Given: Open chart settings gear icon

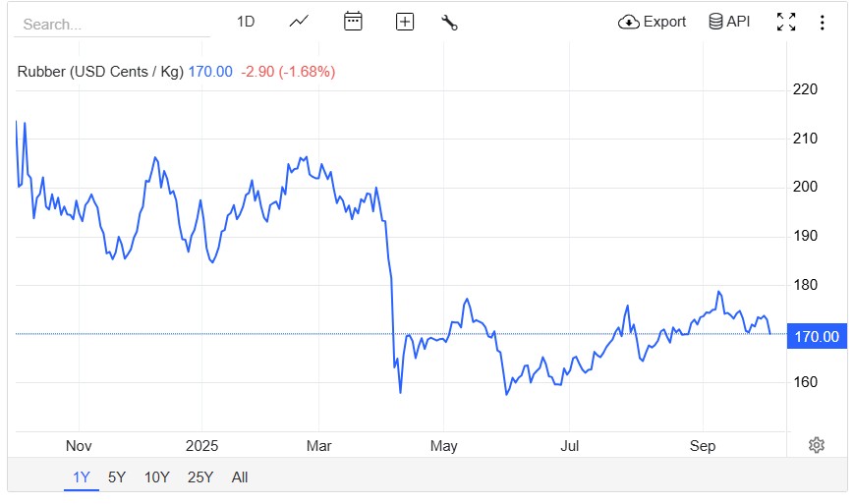Looking at the screenshot, I should [x=816, y=445].
